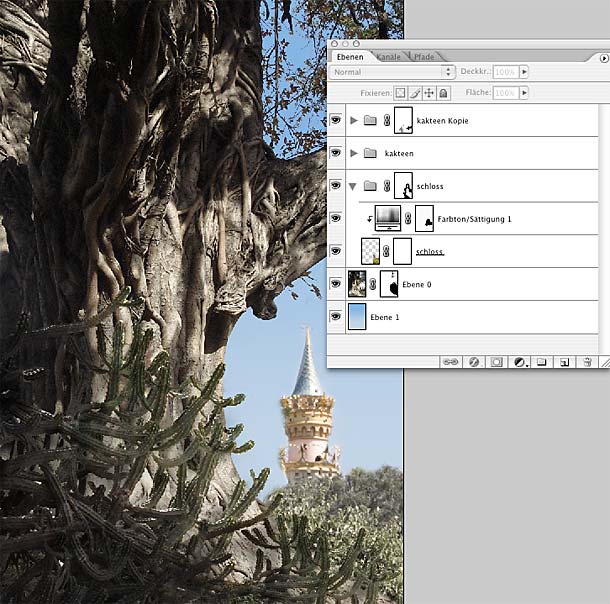Hide the Farbton/Sättigung 1 adjustment layer
Image resolution: width=610 pixels, height=604 pixels.
coord(336,218)
